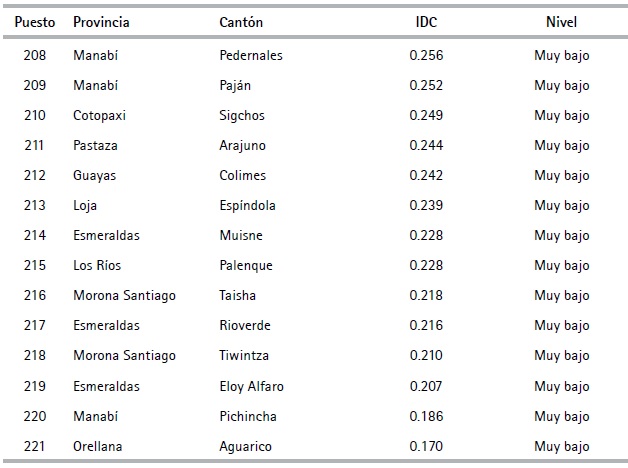628x468 pixels.
Task: Click the Cotopaxi province cell
Action: 99,115
